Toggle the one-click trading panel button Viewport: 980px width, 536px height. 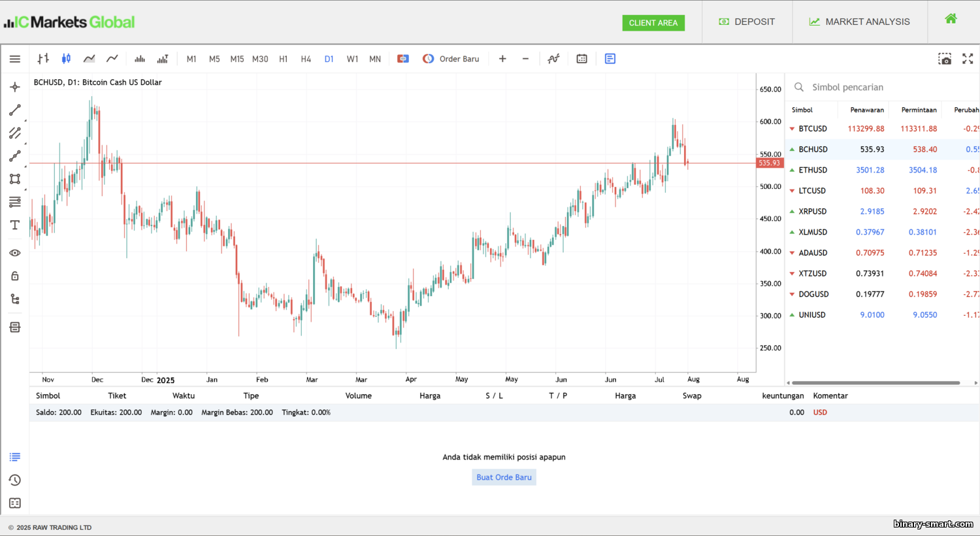[x=403, y=59]
